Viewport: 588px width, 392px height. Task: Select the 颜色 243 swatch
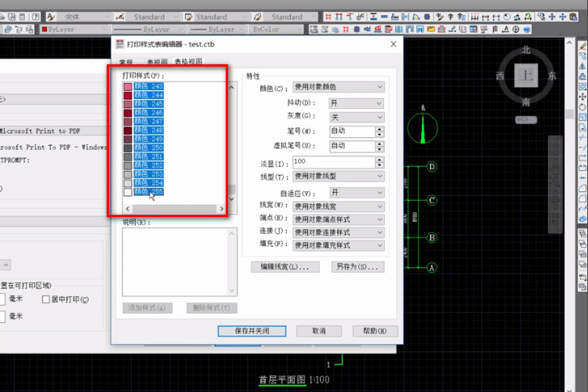click(x=128, y=87)
